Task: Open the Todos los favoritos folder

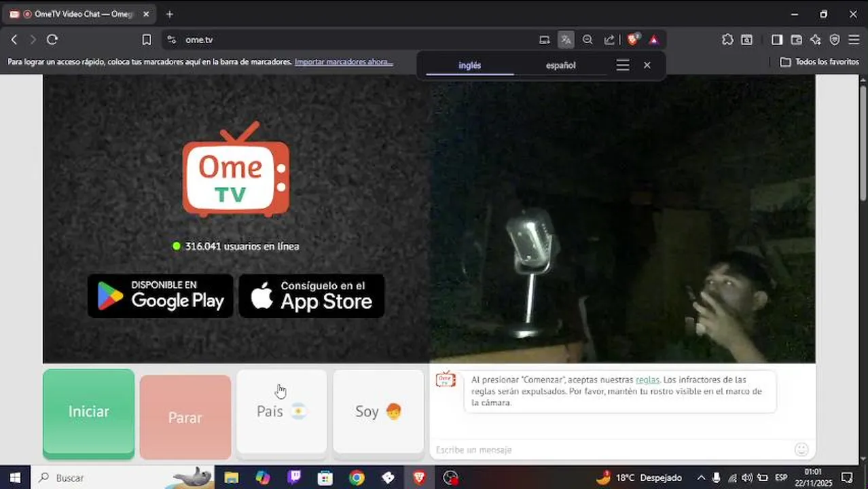Action: coord(819,62)
